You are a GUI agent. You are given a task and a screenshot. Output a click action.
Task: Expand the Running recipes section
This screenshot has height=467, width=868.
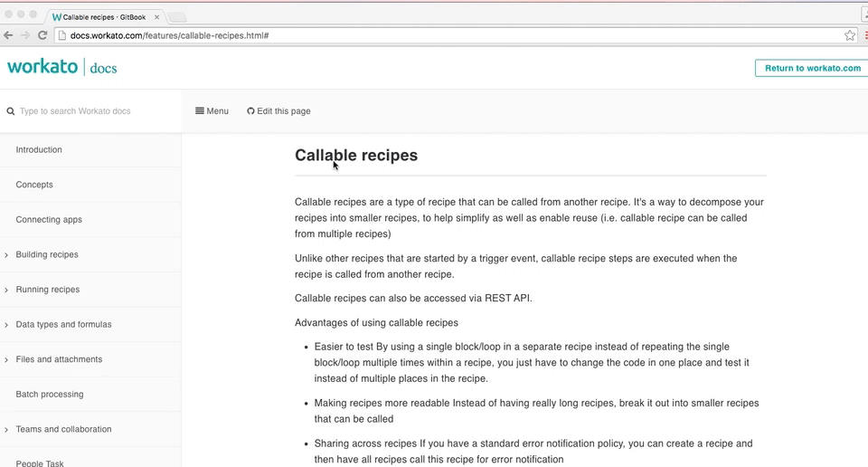click(6, 290)
